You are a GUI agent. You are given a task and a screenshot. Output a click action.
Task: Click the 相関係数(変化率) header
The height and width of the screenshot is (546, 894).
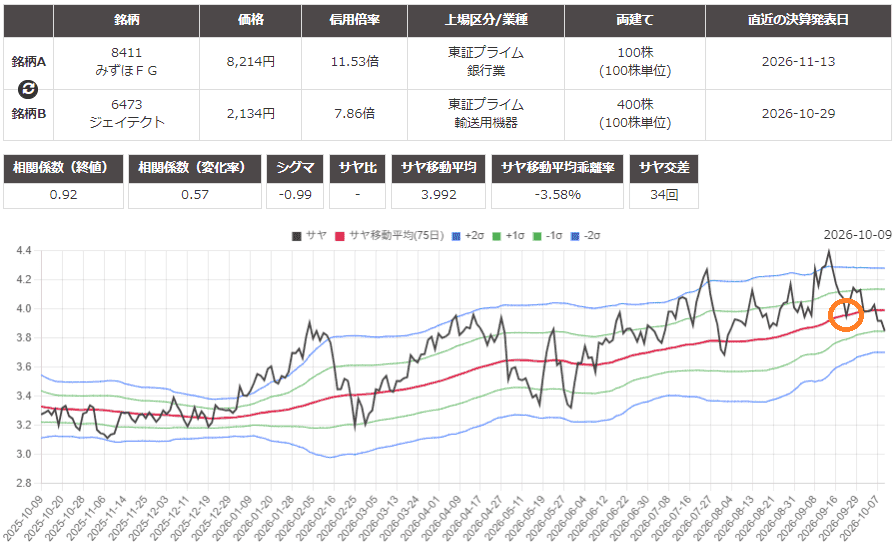tap(195, 168)
